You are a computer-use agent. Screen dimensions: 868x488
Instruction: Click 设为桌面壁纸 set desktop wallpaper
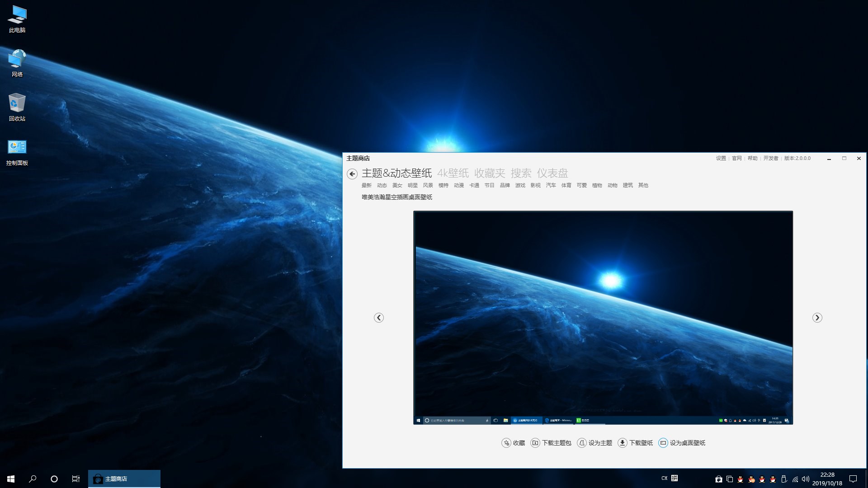(x=682, y=443)
